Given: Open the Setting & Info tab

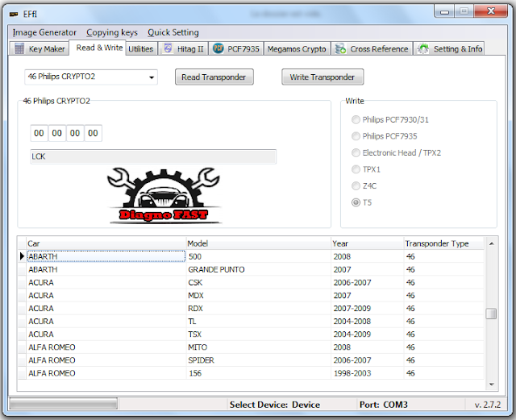Looking at the screenshot, I should tap(449, 48).
